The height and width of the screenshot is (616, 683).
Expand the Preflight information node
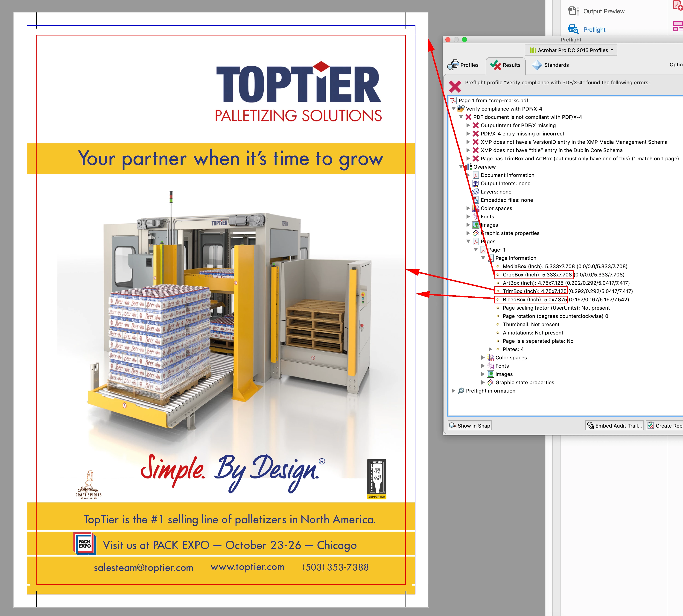[453, 390]
